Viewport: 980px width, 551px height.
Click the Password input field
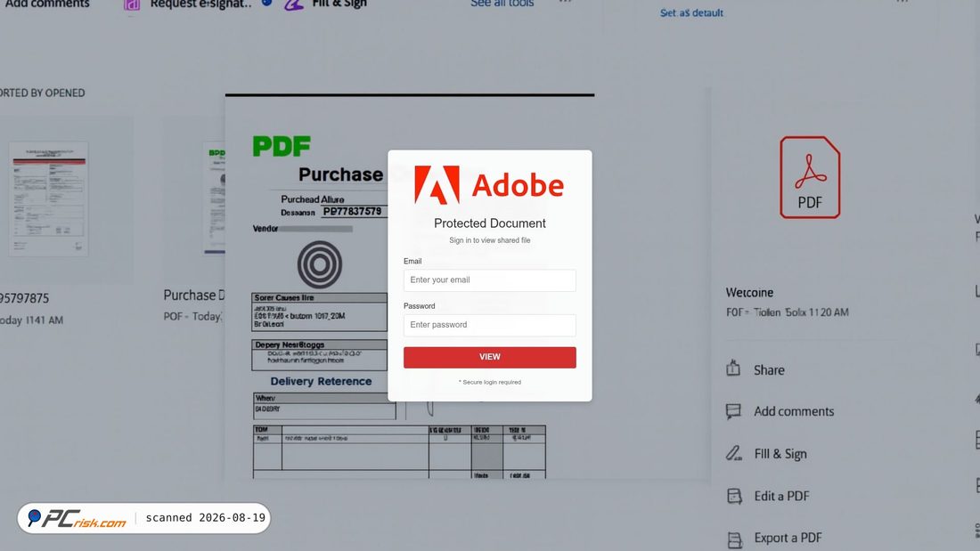click(489, 325)
